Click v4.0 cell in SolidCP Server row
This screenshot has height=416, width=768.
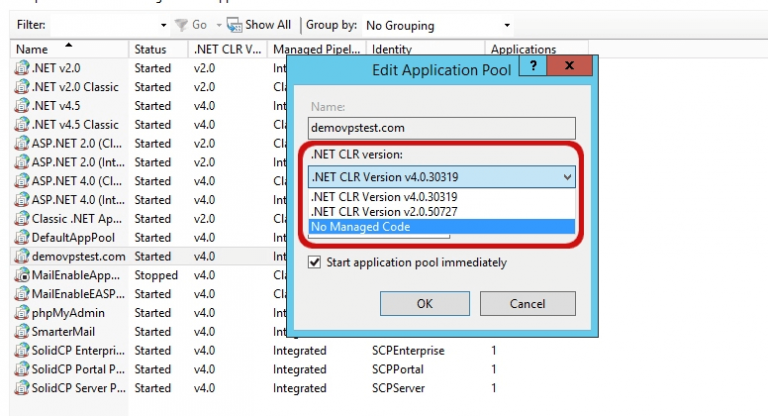[204, 388]
